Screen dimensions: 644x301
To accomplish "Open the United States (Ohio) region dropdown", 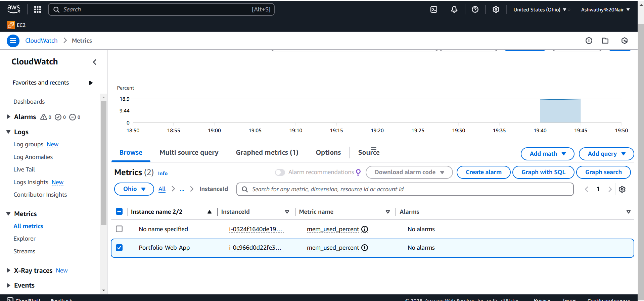I will [540, 9].
